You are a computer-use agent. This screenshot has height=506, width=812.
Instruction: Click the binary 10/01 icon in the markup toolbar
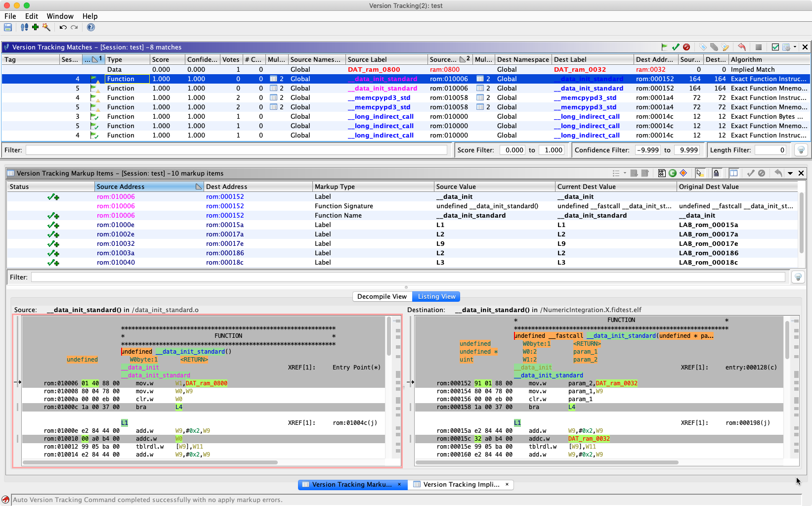tap(662, 173)
